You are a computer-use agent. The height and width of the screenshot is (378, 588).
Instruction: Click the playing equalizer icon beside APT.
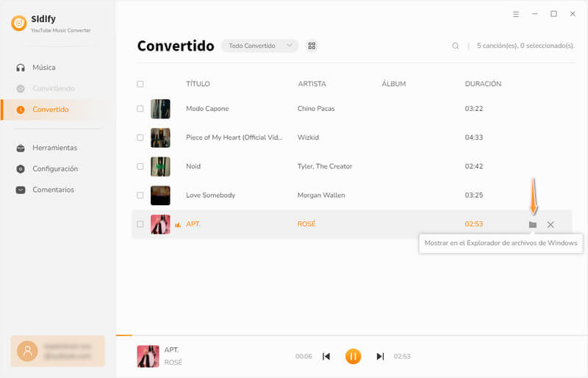click(x=178, y=225)
